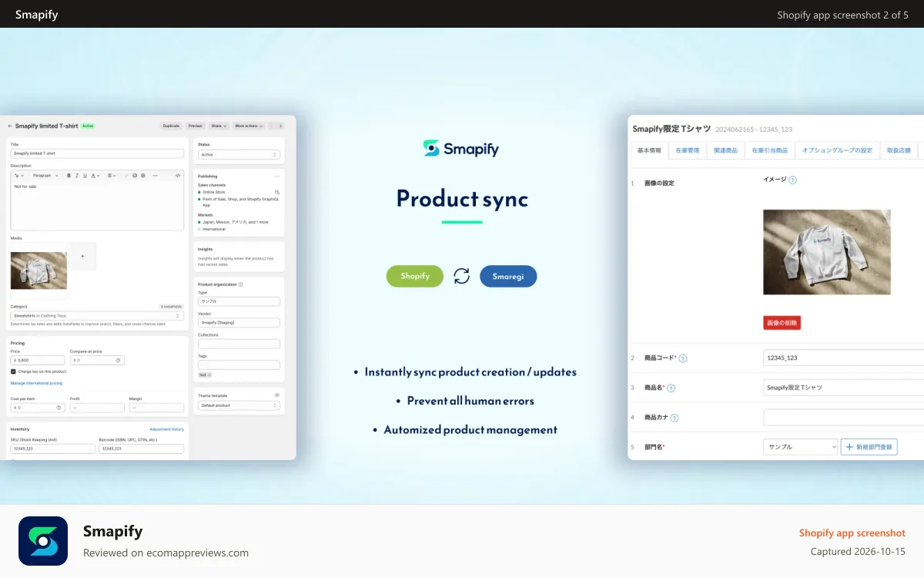
Task: Click the blue Smaregi pill
Action: pyautogui.click(x=508, y=276)
